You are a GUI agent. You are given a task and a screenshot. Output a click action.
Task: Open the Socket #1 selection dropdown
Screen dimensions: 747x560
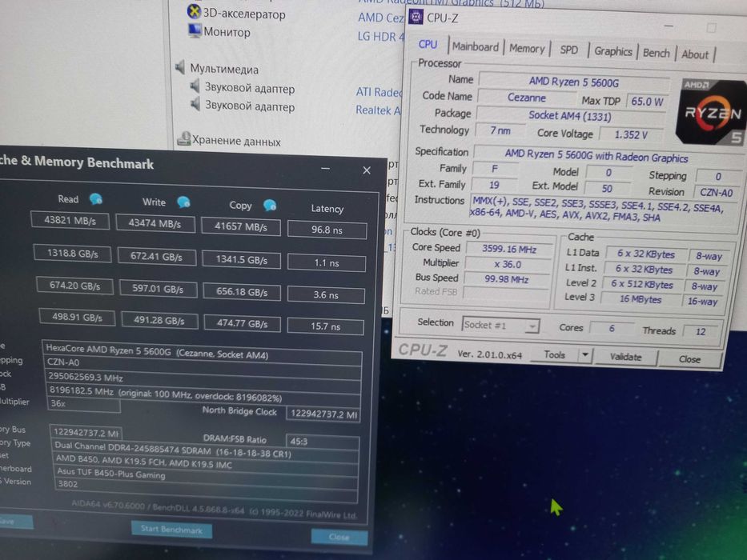click(x=500, y=326)
